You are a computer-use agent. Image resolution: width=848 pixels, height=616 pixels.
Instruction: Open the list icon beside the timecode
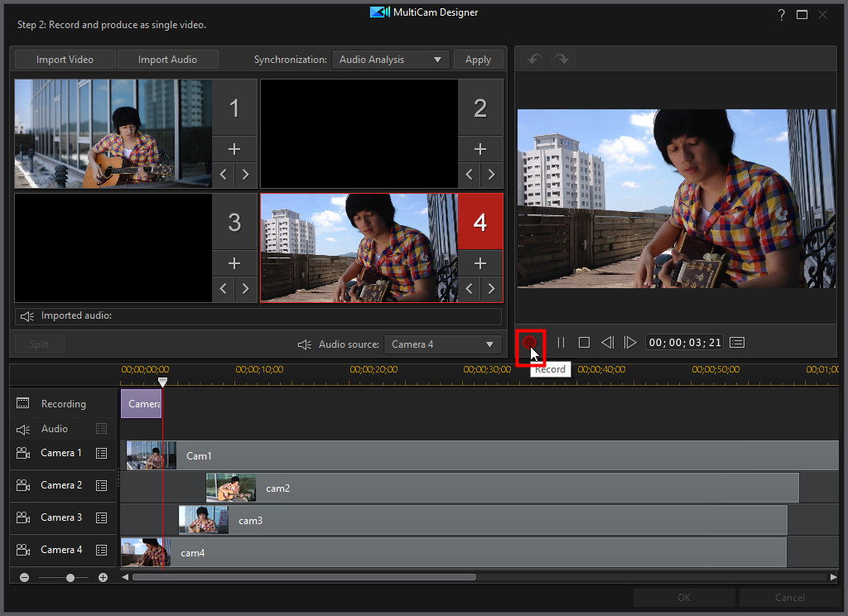pyautogui.click(x=737, y=342)
